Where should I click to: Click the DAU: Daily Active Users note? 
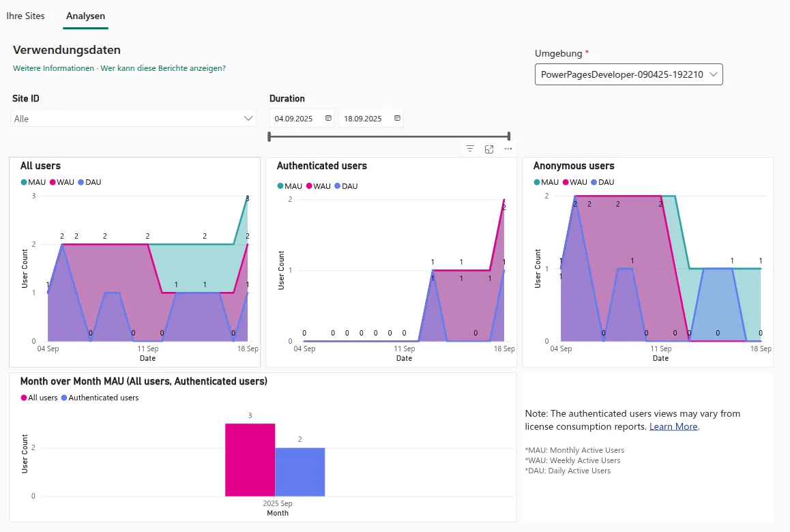(x=568, y=471)
